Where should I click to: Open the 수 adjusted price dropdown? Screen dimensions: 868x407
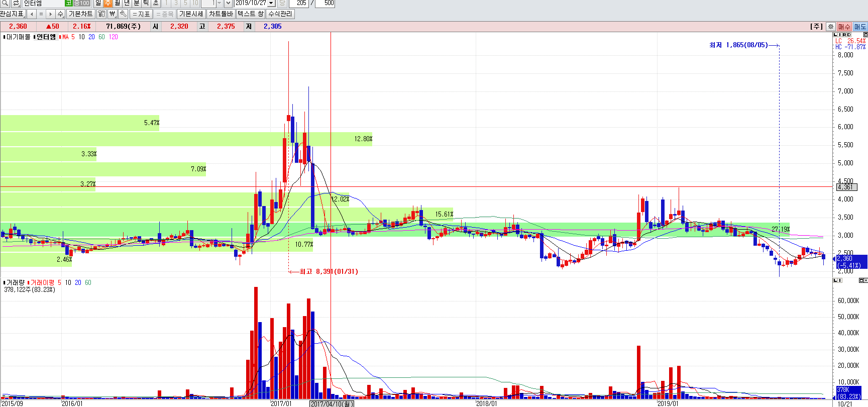[x=61, y=14]
